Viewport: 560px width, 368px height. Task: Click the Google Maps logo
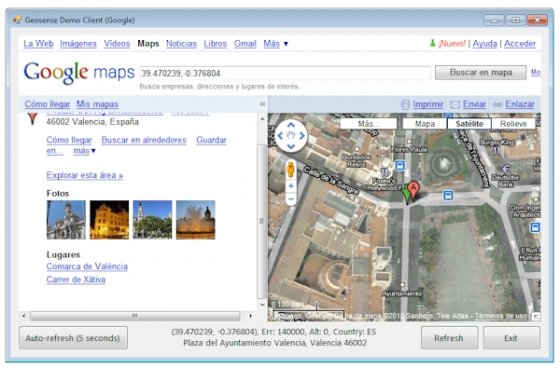tap(79, 73)
